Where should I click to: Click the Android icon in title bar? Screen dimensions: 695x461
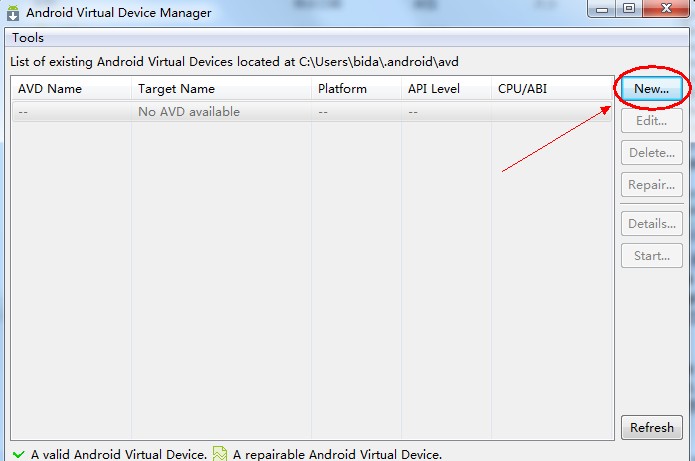pyautogui.click(x=13, y=13)
